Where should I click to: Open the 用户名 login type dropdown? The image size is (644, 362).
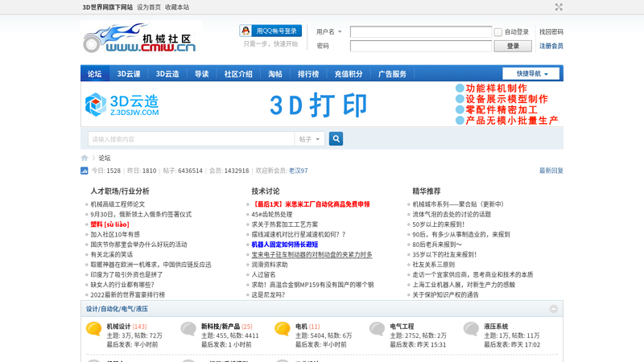tap(329, 31)
